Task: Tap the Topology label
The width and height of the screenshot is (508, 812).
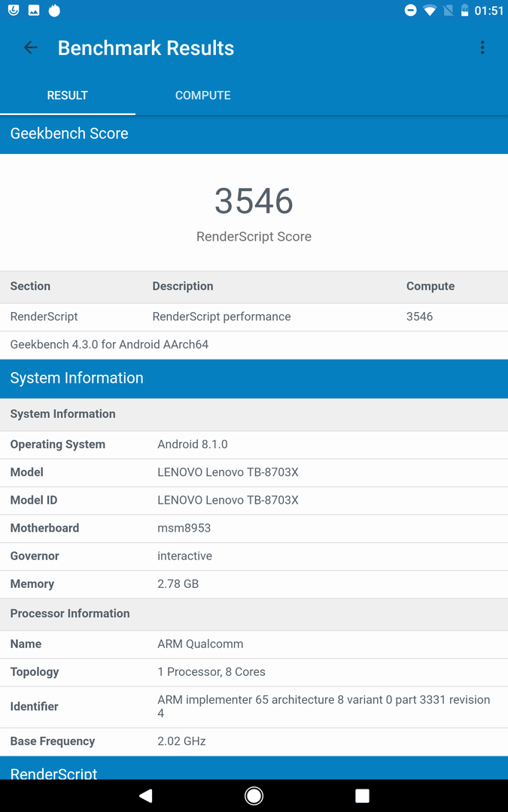Action: (x=35, y=672)
